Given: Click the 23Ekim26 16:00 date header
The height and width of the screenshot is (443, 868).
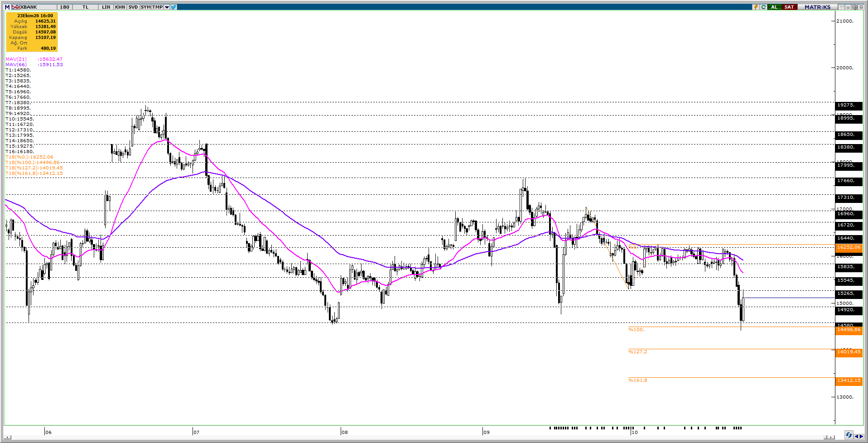Looking at the screenshot, I should 35,16.
